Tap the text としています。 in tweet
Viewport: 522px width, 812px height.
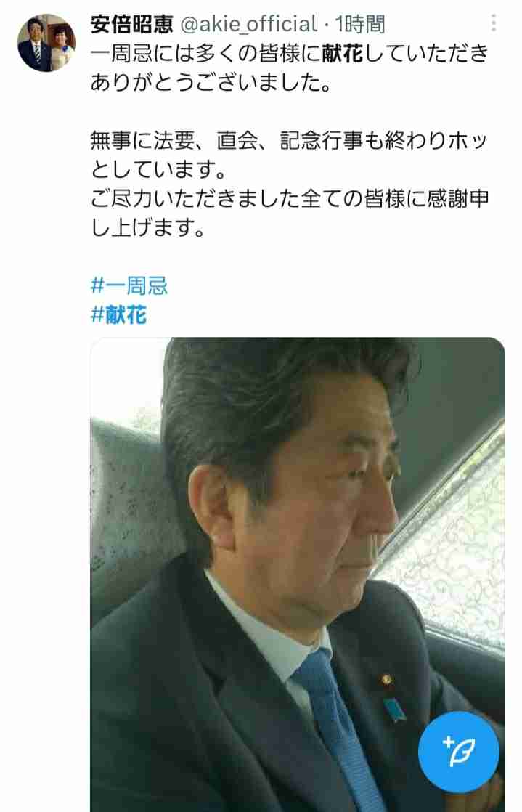point(158,169)
